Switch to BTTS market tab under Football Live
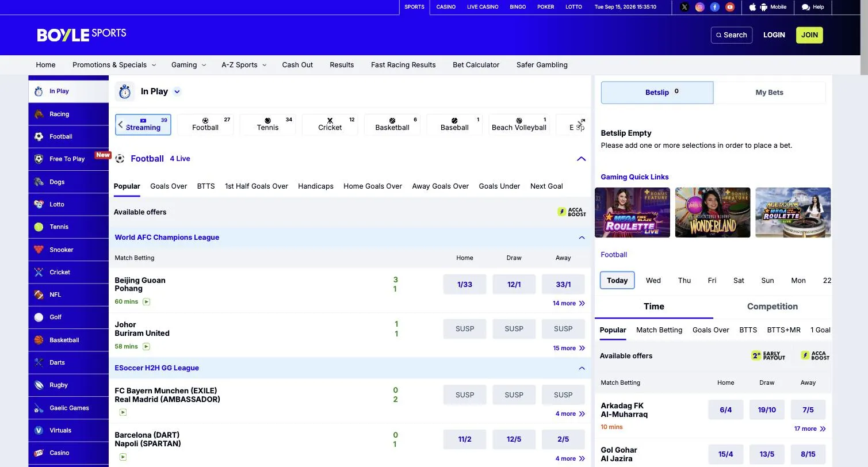 tap(206, 186)
